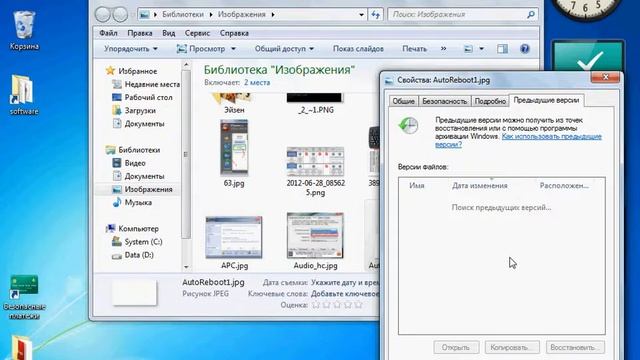Open the Organize (Упорядочить) dropdown
640x360 pixels.
131,49
